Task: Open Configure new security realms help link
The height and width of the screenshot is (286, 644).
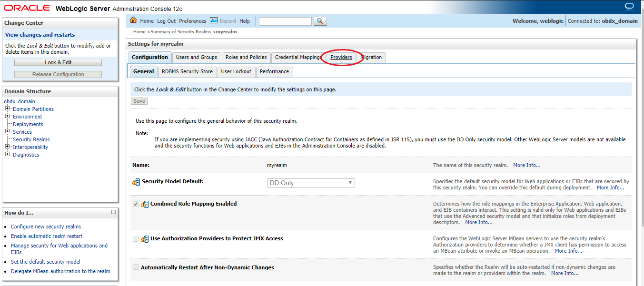Action: tap(46, 227)
